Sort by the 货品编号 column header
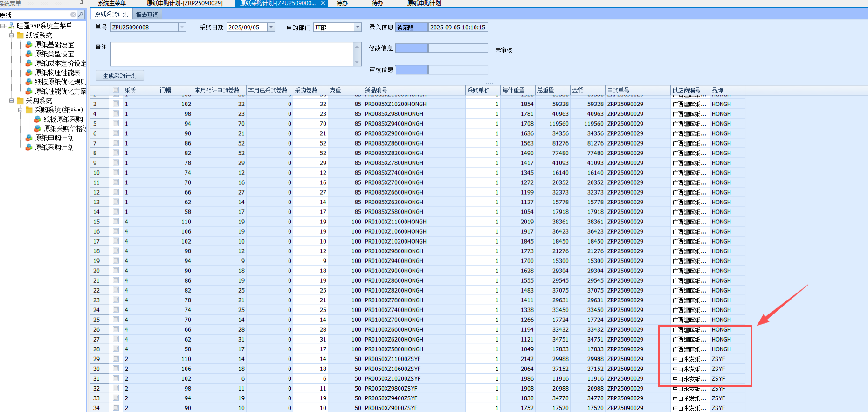Screen dimensions: 868x412 pyautogui.click(x=414, y=90)
